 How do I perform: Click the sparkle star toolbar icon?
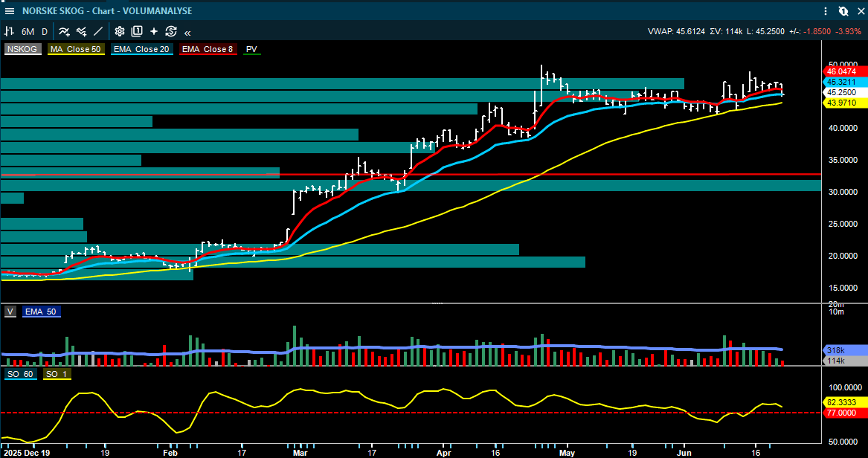(153, 31)
